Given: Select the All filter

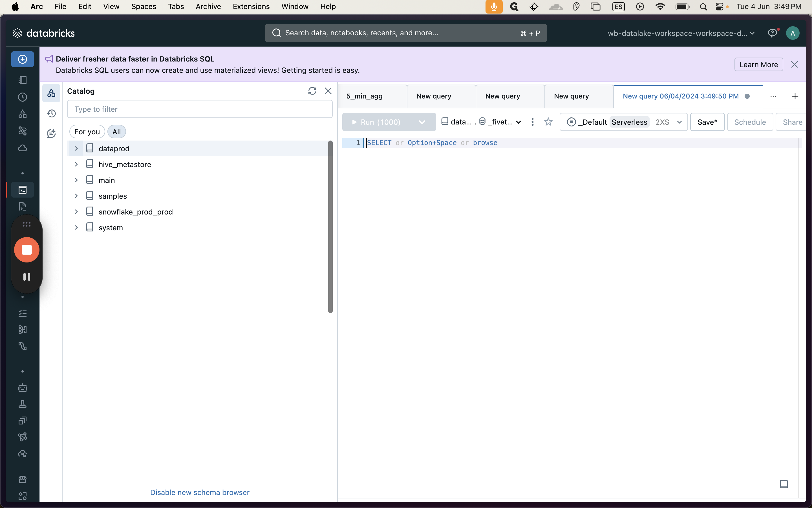Looking at the screenshot, I should pos(116,132).
